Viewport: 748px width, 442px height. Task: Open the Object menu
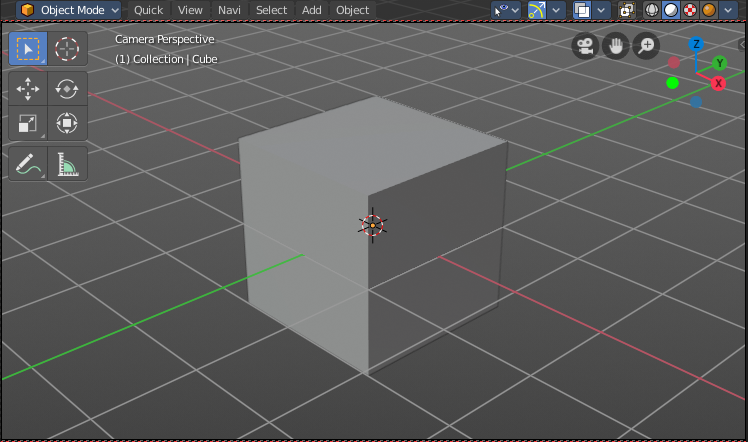coord(353,10)
